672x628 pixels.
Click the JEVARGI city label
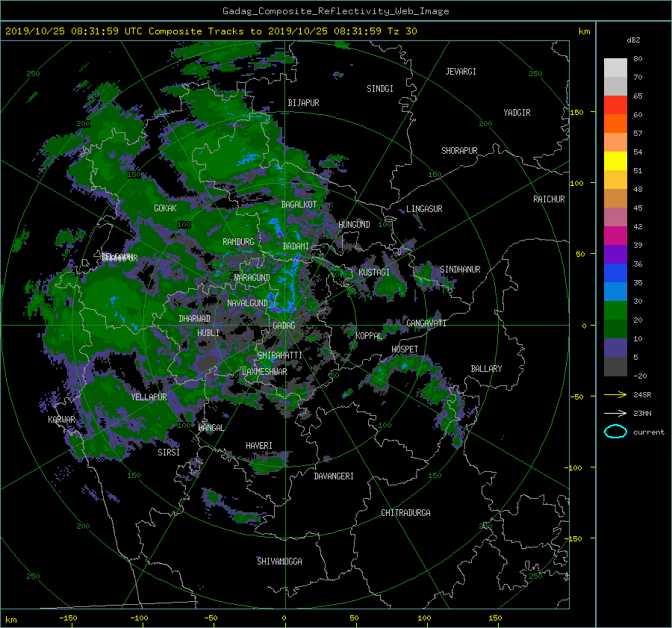tap(461, 72)
